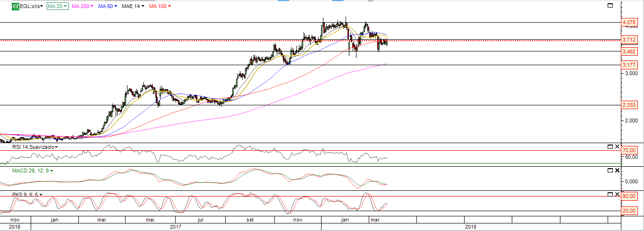Click the 2017 year on the timeline
Viewport: 644px width, 231px height.
point(176,227)
